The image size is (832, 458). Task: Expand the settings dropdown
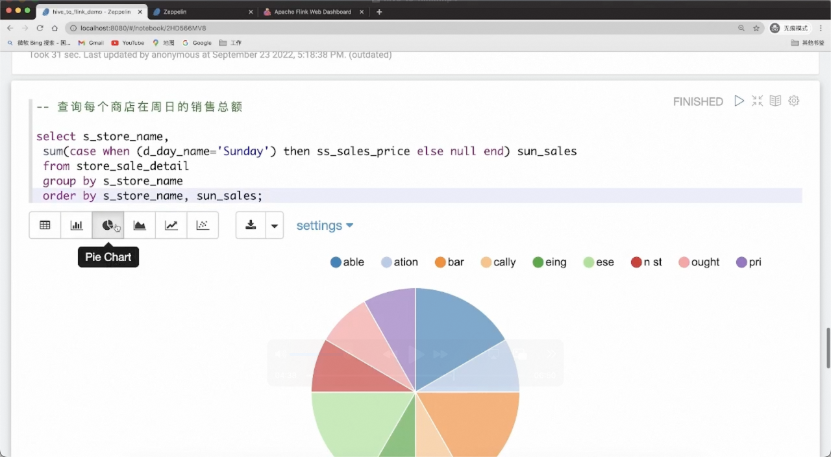click(325, 226)
